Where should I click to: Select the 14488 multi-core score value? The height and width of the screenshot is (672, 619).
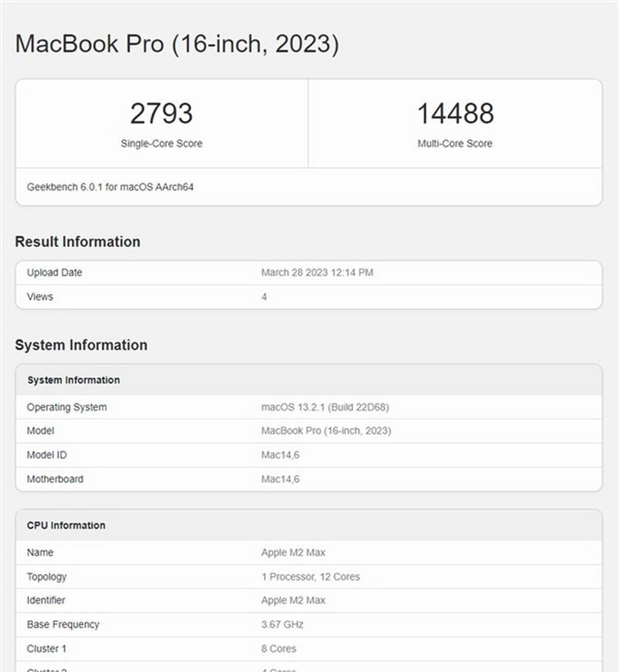tap(456, 114)
